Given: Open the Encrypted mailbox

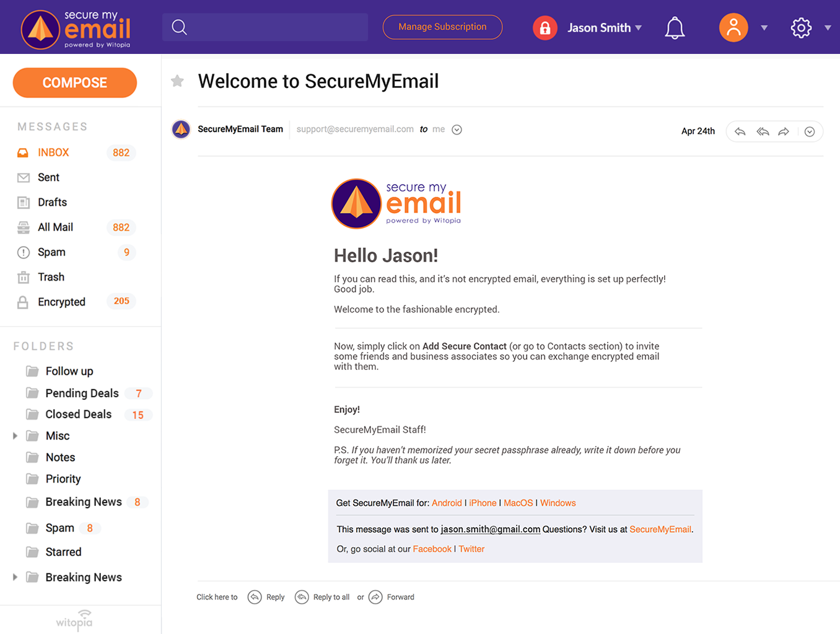Looking at the screenshot, I should [x=61, y=302].
